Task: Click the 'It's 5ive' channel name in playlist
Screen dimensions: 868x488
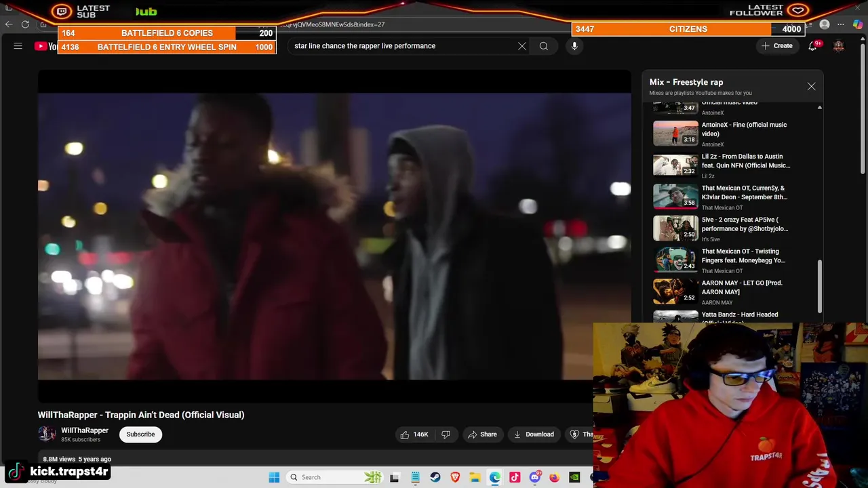Action: 711,239
